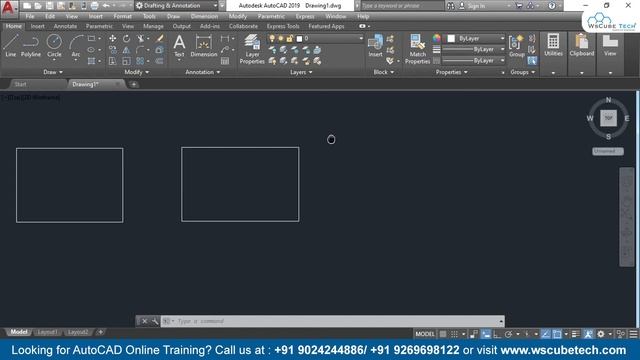This screenshot has height=360, width=640.
Task: Activate the Rotate tool
Action: click(x=127, y=38)
